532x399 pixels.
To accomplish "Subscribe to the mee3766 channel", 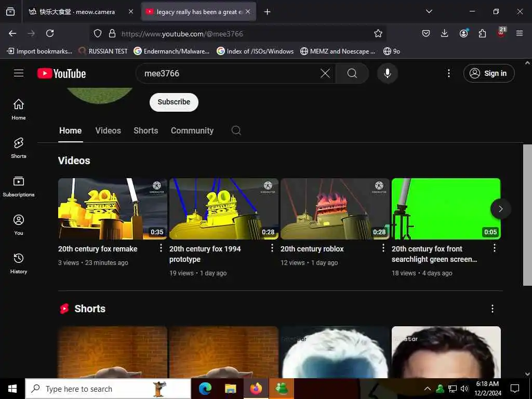I will [174, 102].
